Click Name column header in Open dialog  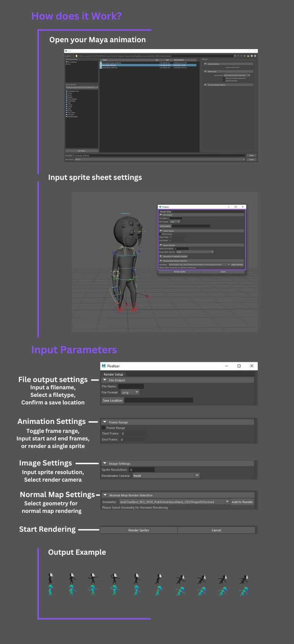(x=127, y=60)
